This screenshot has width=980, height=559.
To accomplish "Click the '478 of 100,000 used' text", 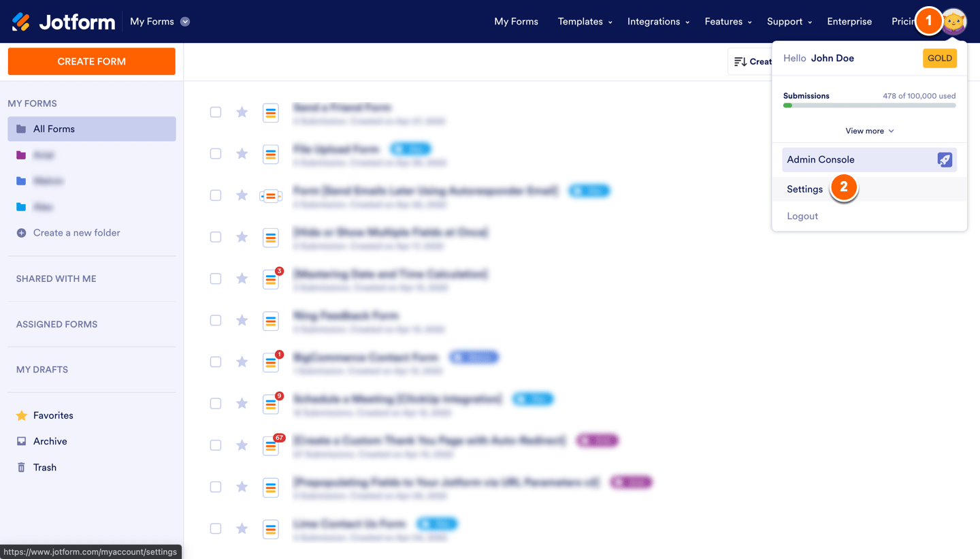I will pos(919,96).
